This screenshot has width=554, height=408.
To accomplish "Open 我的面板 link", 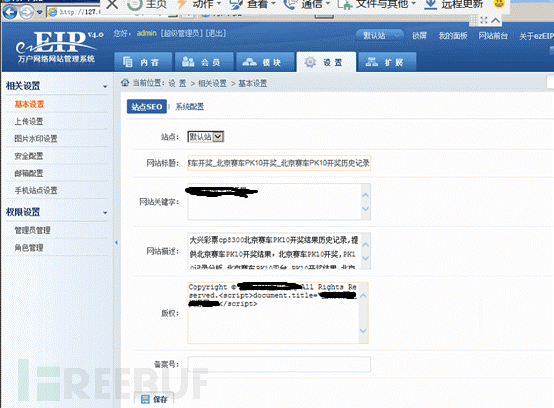I will pyautogui.click(x=453, y=36).
